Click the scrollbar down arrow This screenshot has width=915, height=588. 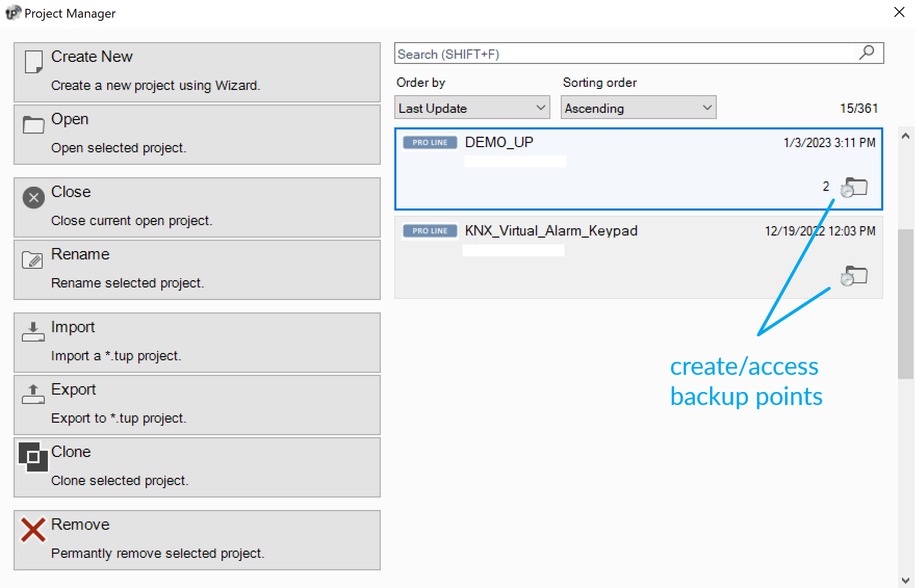tap(906, 580)
